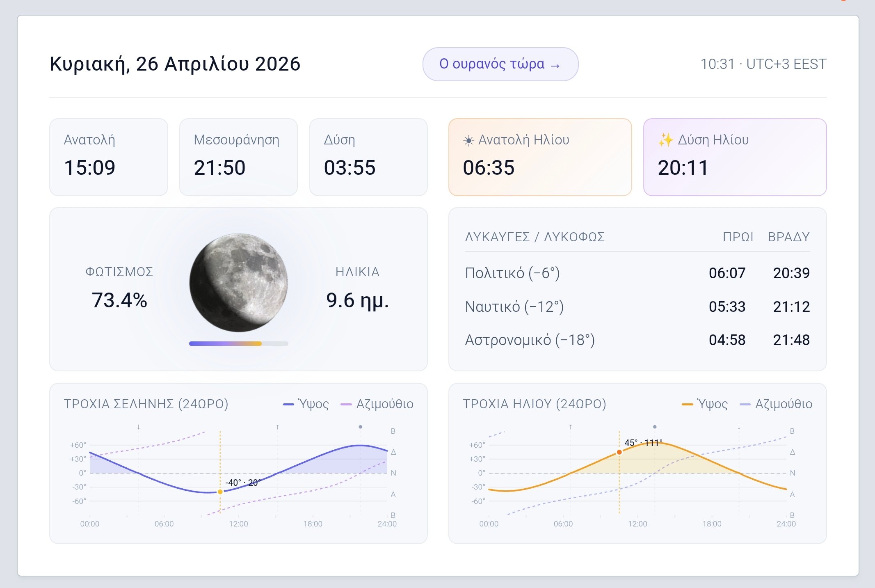This screenshot has width=875, height=588.
Task: Select the Αστρονομικό (−18°) twilight row
Action: tap(637, 340)
